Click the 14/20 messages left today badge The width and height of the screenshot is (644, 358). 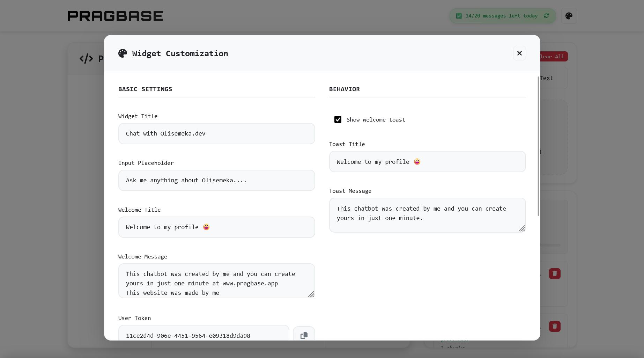tap(503, 16)
